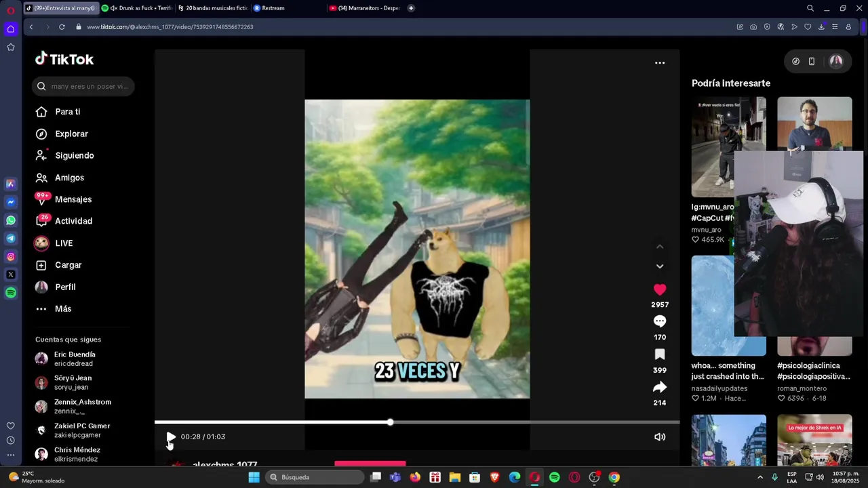
Task: Open the Opera sidebar WhatsApp icon
Action: point(11,220)
